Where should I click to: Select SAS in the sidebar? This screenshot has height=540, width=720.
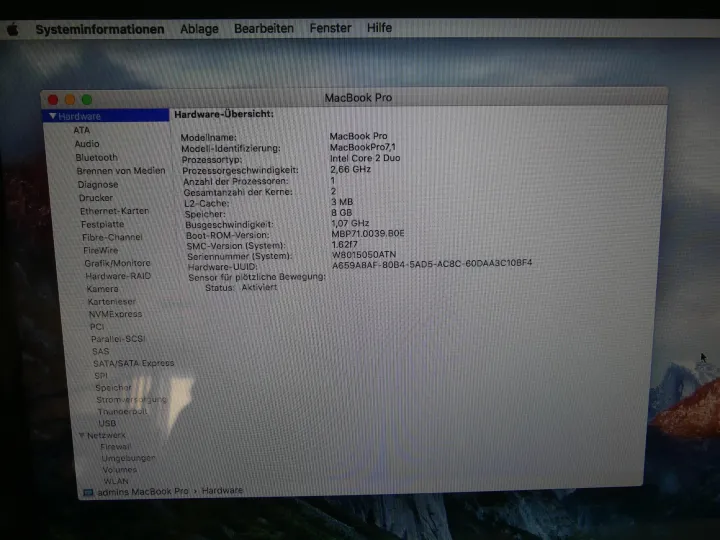(101, 351)
